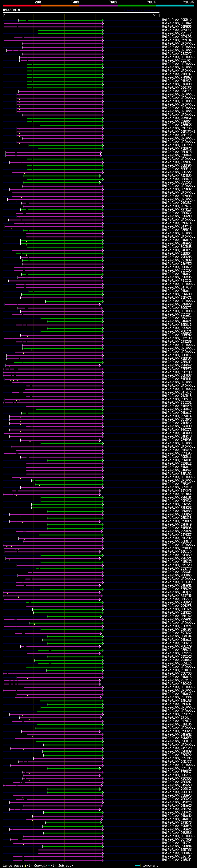Click hit label UniRef100_Q1RL86
Viewport: 197px width, 868px height.
177,724
